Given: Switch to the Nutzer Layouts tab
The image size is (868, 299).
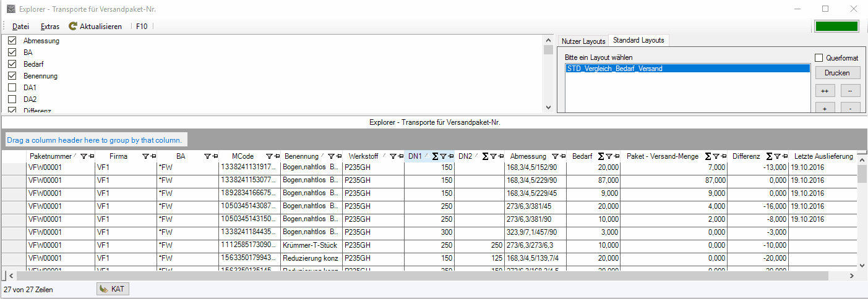Looking at the screenshot, I should tap(583, 41).
